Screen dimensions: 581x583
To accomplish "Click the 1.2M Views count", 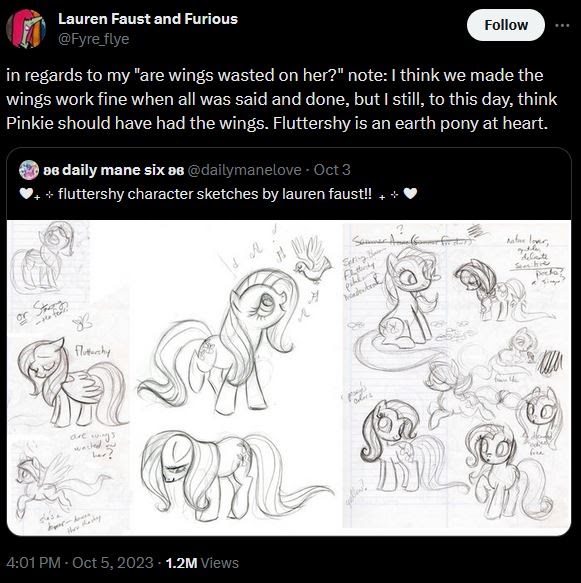I will pos(202,563).
